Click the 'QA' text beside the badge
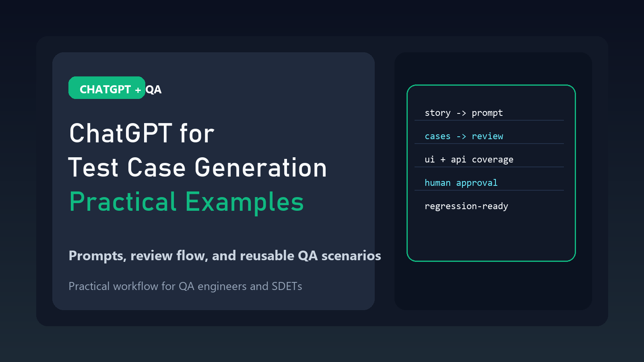The width and height of the screenshot is (644, 362). pyautogui.click(x=153, y=89)
